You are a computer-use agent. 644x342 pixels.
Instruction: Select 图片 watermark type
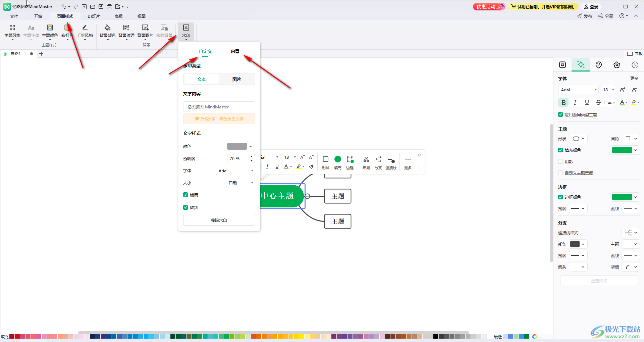[x=237, y=79]
